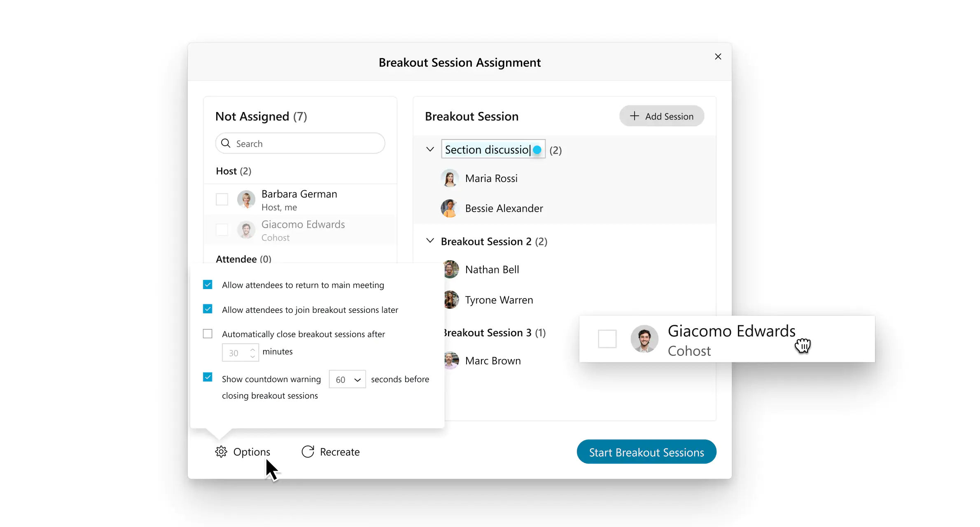Toggle Allow attendees to join breakout sessions later

coord(208,309)
